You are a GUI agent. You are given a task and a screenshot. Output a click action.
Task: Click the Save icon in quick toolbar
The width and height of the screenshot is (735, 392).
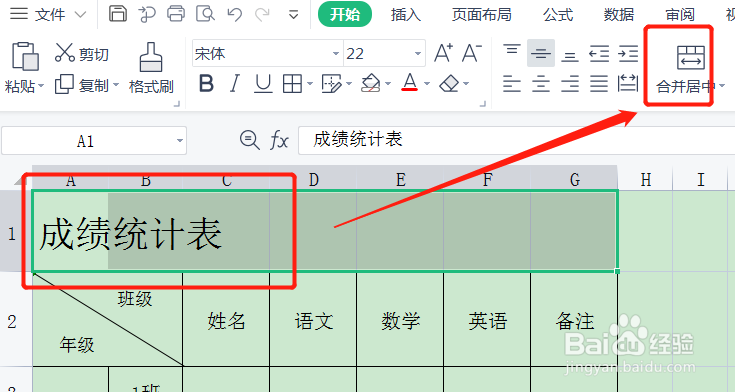[x=118, y=14]
